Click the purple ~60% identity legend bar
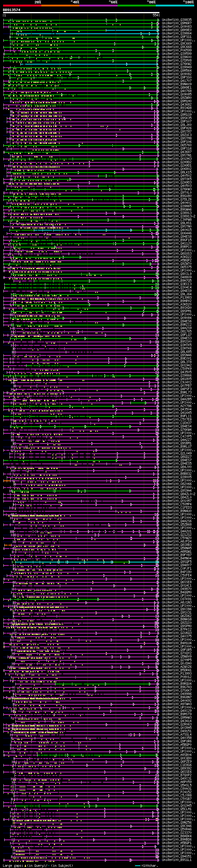Image resolution: width=197 pixels, height=868 pixels. (x=99, y=6)
